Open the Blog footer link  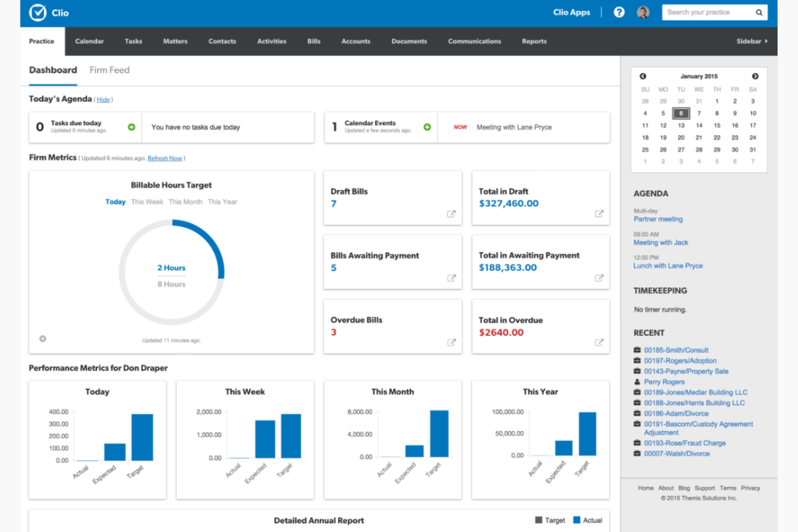point(684,488)
